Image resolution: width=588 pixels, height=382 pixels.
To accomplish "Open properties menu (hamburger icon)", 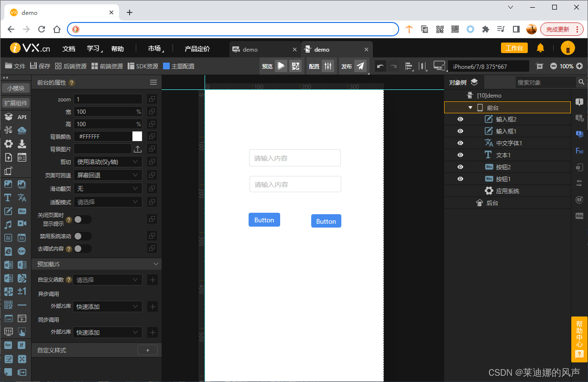I will coord(153,82).
